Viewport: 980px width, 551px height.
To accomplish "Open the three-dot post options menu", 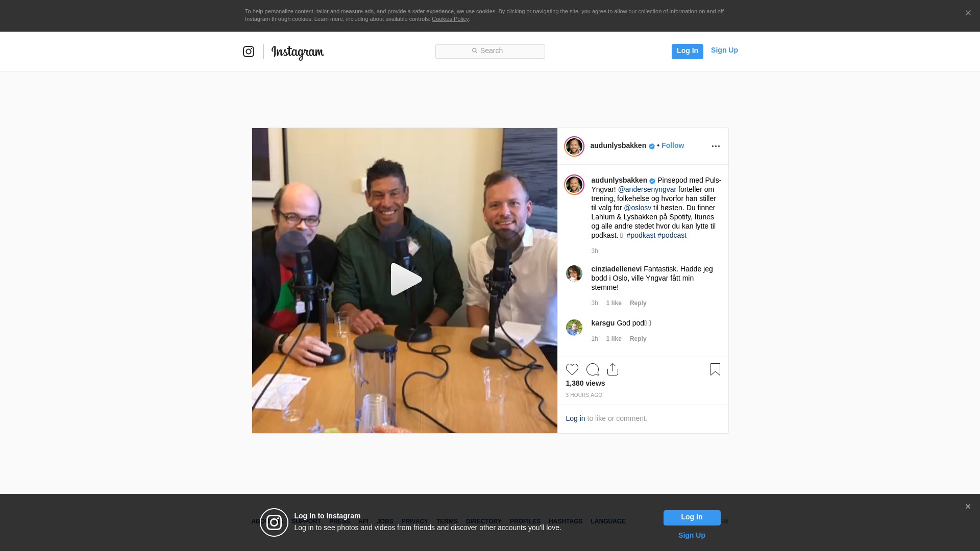I will point(716,146).
